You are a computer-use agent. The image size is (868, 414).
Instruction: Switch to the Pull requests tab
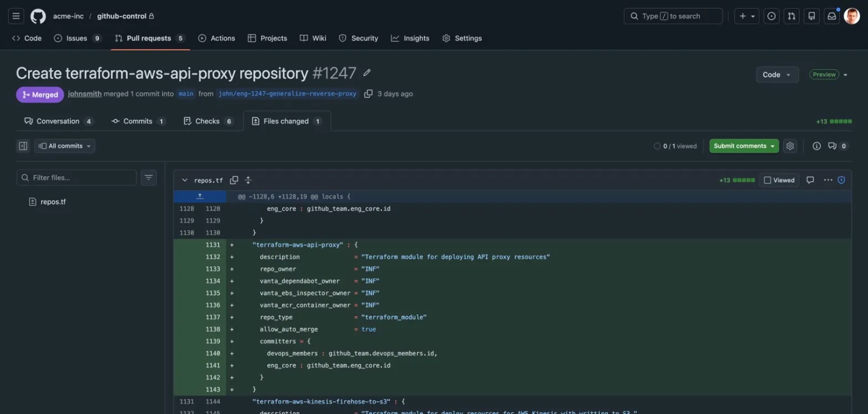pyautogui.click(x=150, y=38)
